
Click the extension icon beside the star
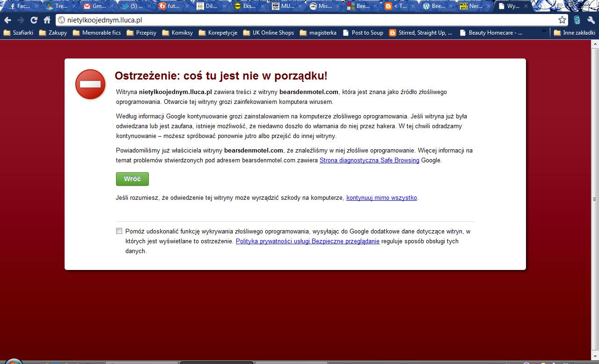(577, 20)
